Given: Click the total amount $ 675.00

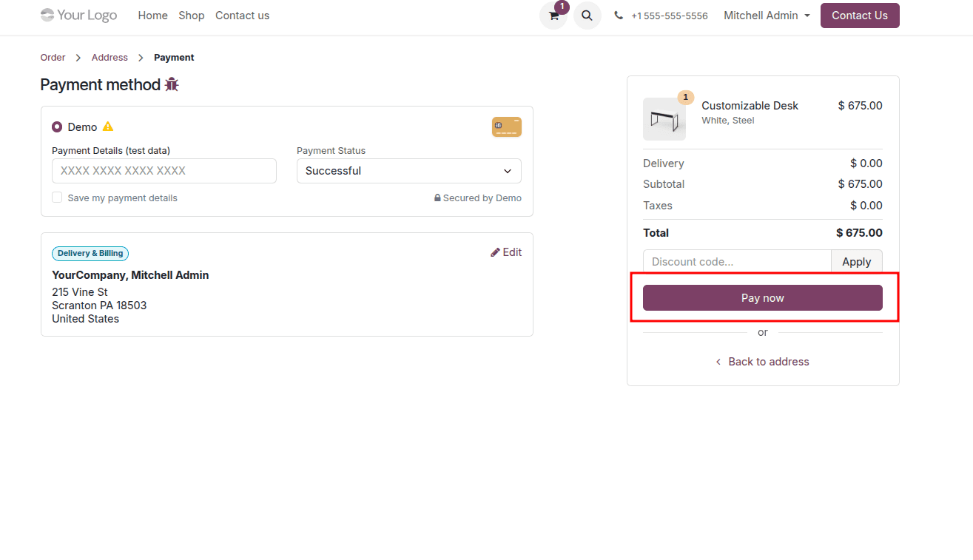Looking at the screenshot, I should (859, 233).
